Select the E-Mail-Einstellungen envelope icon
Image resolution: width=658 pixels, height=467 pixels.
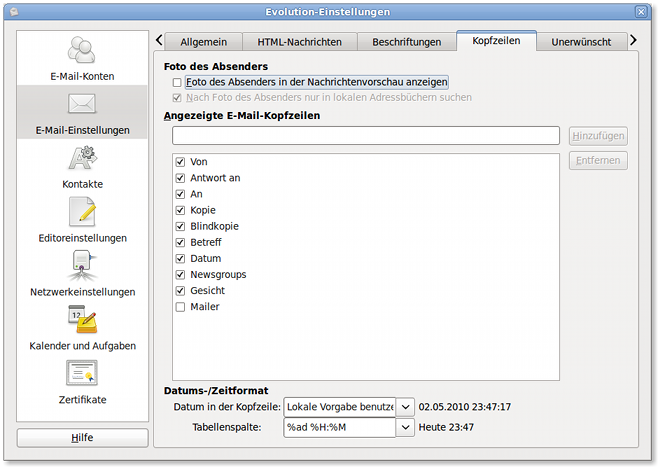[82, 104]
